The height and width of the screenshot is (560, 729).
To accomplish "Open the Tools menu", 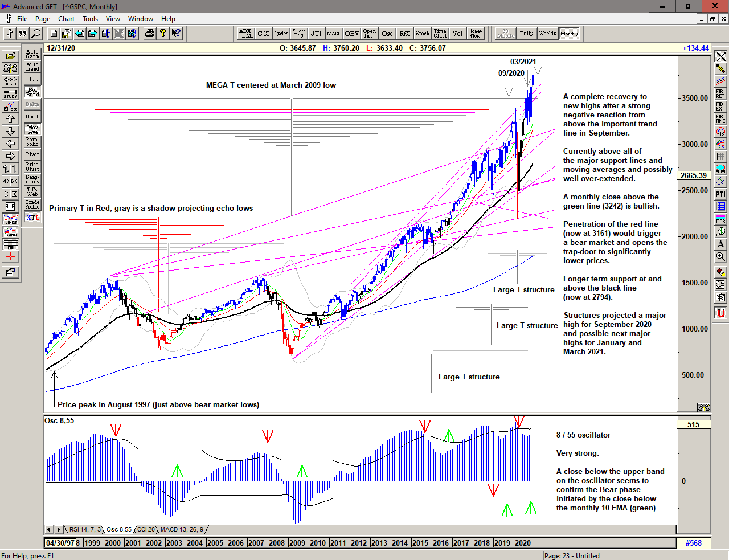I will click(x=90, y=19).
